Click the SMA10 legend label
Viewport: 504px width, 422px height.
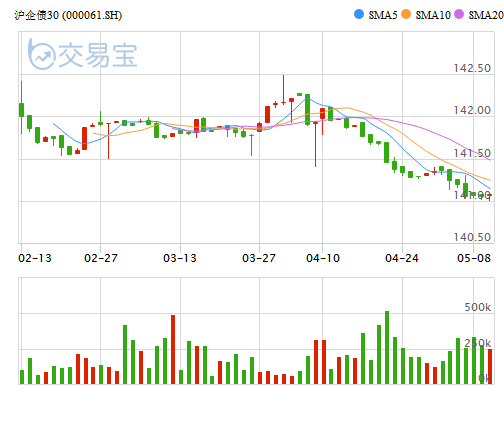pyautogui.click(x=433, y=15)
